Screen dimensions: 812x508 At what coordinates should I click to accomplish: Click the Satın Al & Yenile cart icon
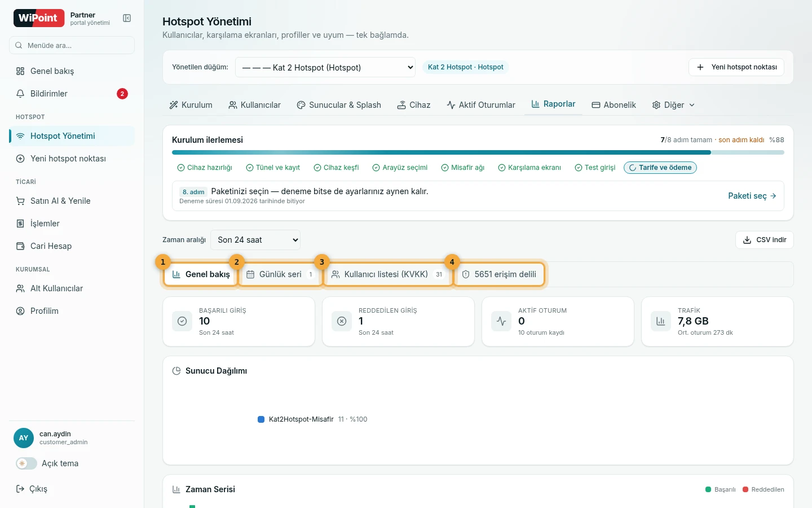pyautogui.click(x=20, y=201)
